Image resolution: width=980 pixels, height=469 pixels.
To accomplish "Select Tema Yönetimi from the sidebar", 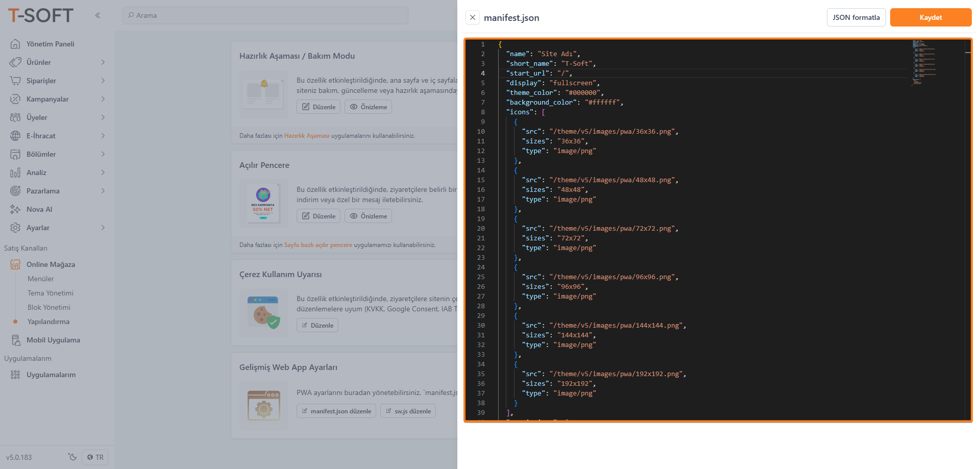I will point(50,293).
